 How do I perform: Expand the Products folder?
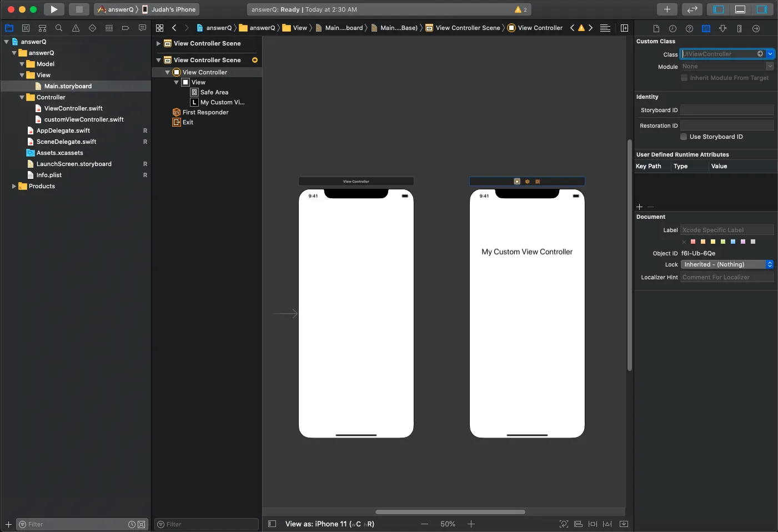click(14, 186)
